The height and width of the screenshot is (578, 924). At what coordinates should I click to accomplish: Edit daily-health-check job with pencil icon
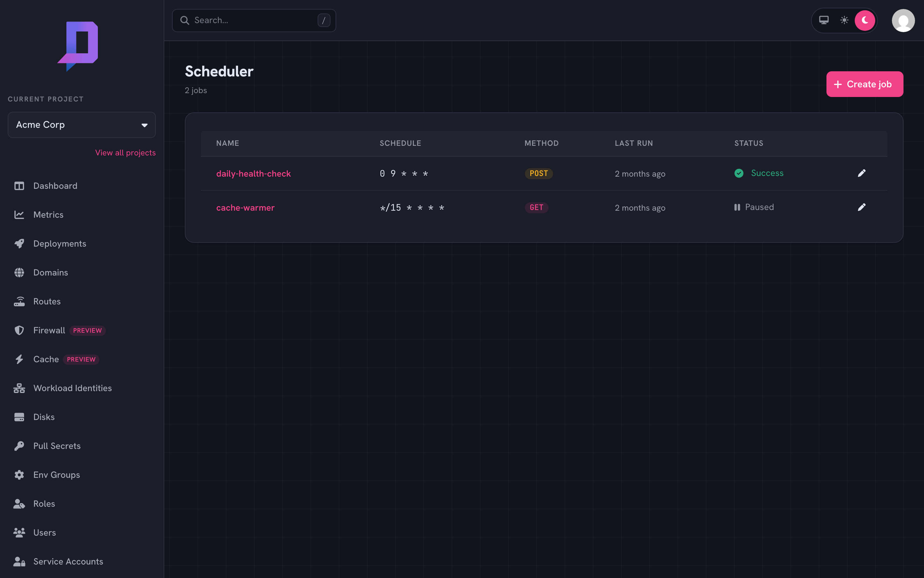pyautogui.click(x=862, y=173)
